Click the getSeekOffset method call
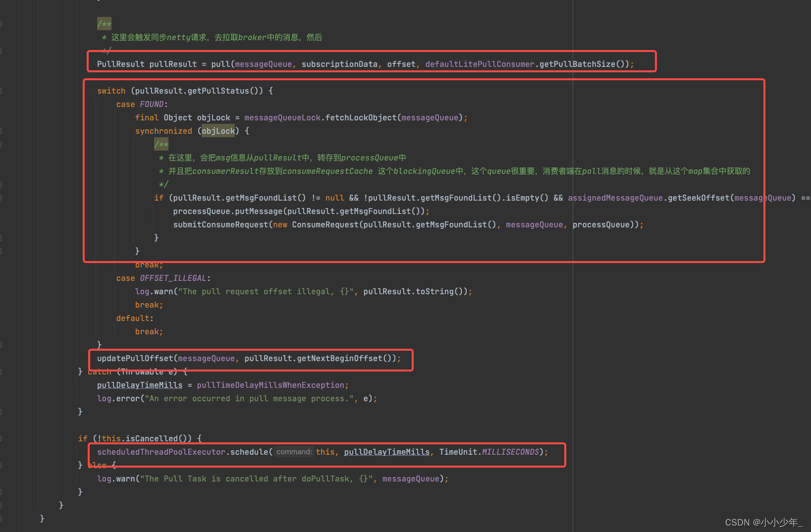811x532 pixels. pyautogui.click(x=699, y=198)
